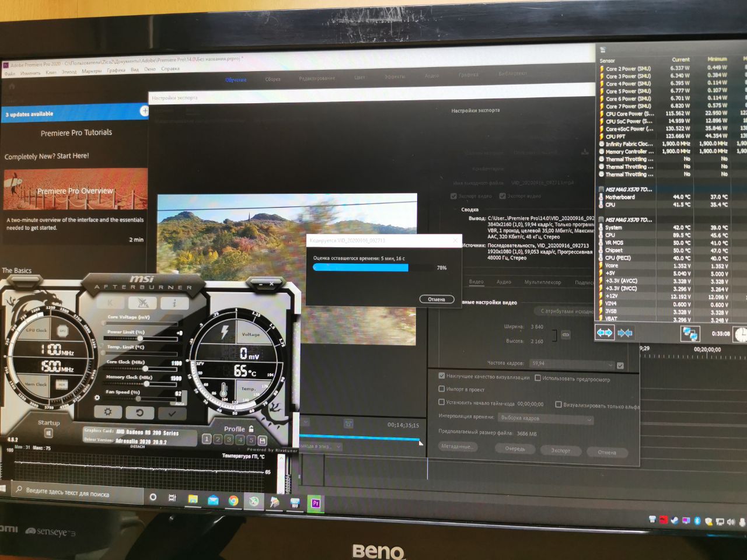Click Windows search box in taskbar
This screenshot has height=560, width=747.
coord(78,494)
